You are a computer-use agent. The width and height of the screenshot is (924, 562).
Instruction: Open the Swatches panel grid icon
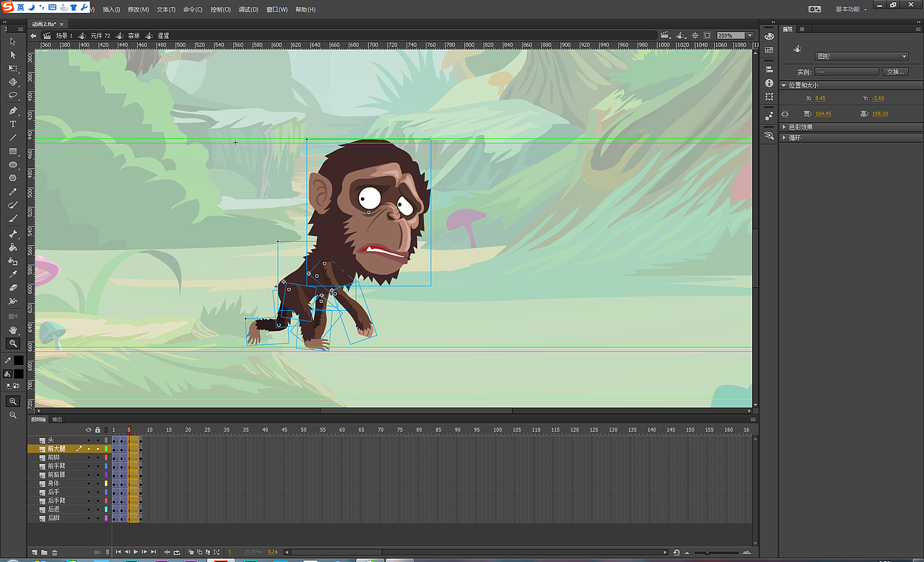(769, 50)
